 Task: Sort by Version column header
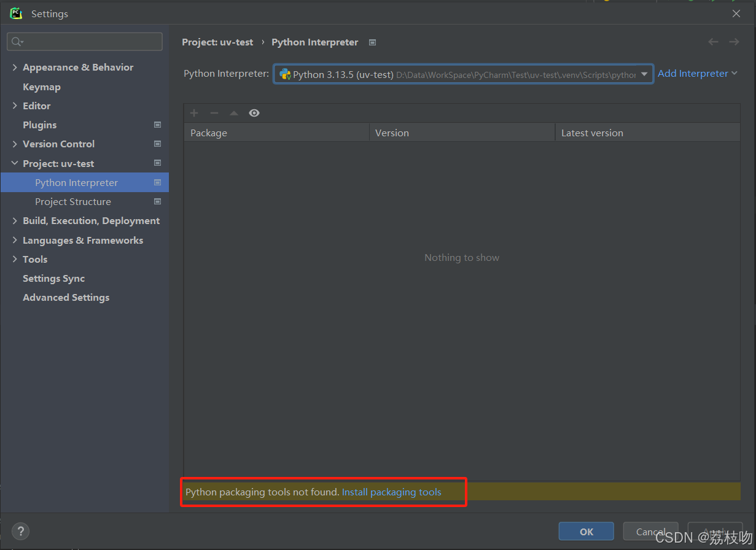[x=462, y=133]
